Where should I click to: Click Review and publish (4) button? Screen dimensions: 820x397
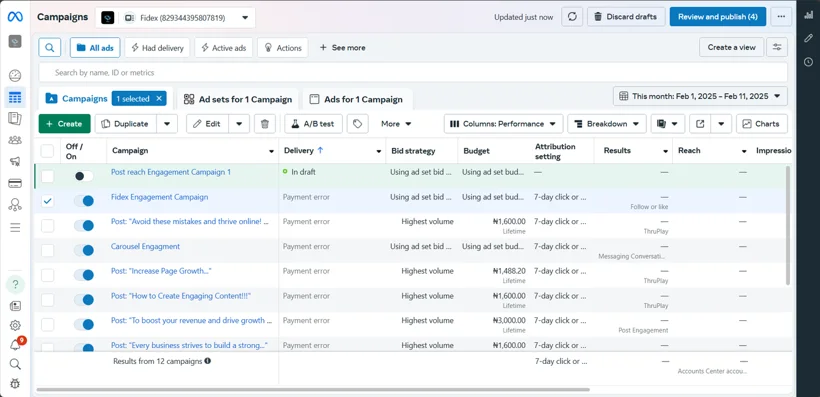[718, 17]
